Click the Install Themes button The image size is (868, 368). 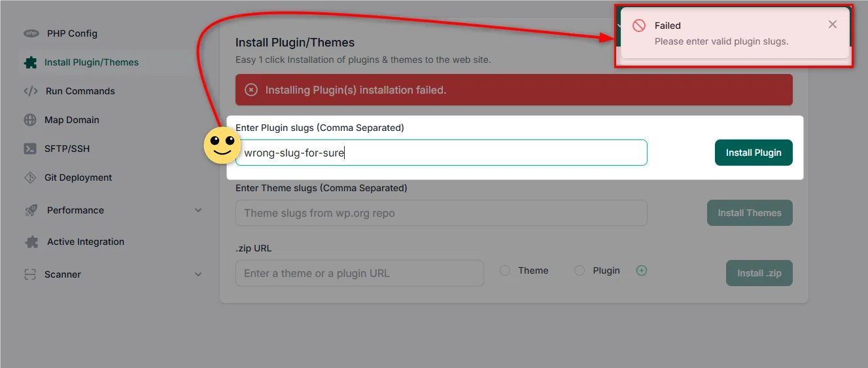pos(750,213)
